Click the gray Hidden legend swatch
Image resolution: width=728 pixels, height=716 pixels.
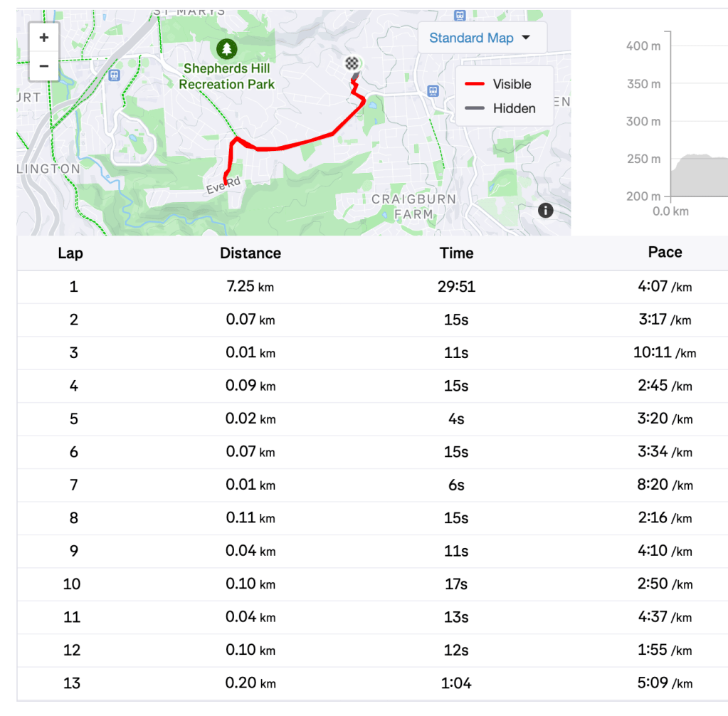[475, 109]
